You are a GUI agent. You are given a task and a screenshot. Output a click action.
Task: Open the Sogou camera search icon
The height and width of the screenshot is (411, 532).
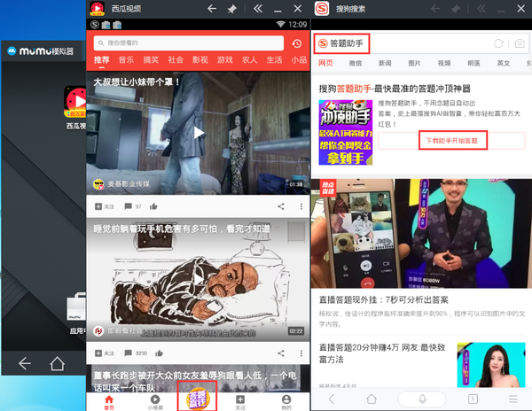click(520, 43)
